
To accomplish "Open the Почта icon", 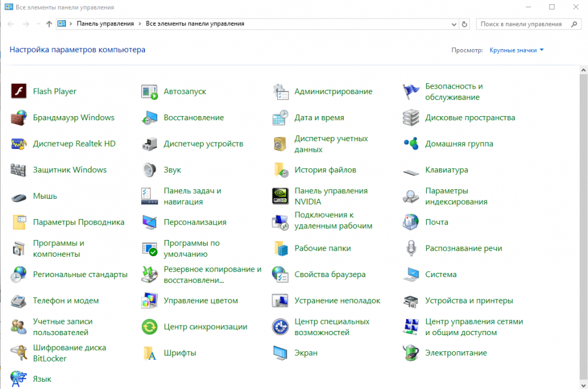I will tap(411, 222).
